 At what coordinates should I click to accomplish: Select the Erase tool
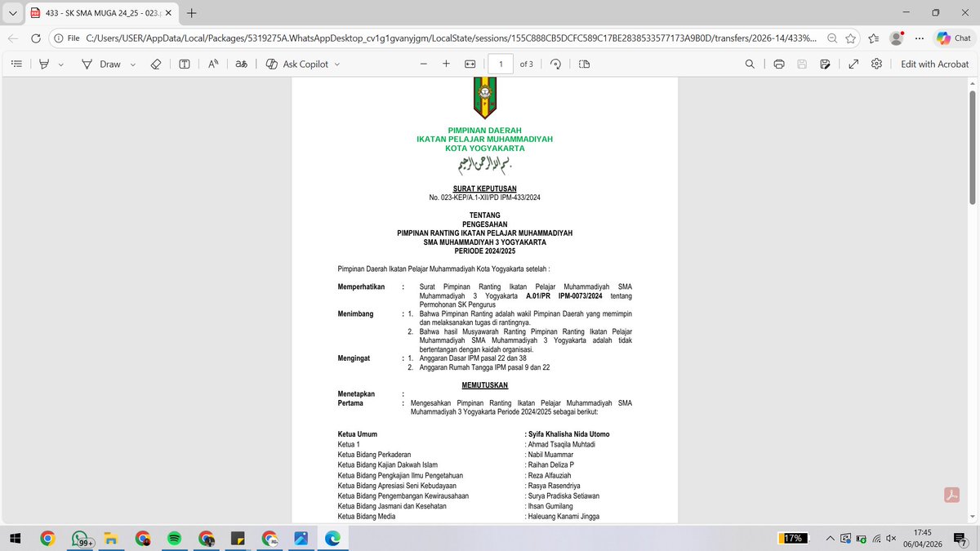(157, 64)
